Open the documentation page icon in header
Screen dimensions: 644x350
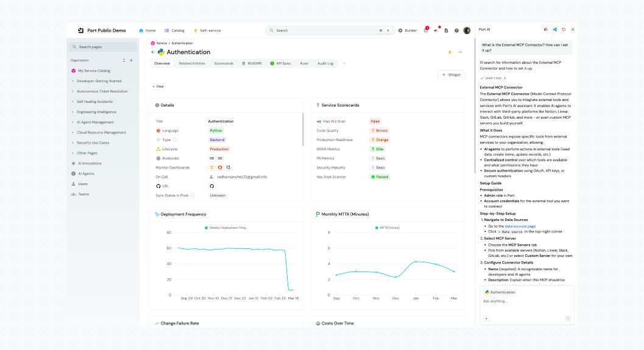[446, 30]
